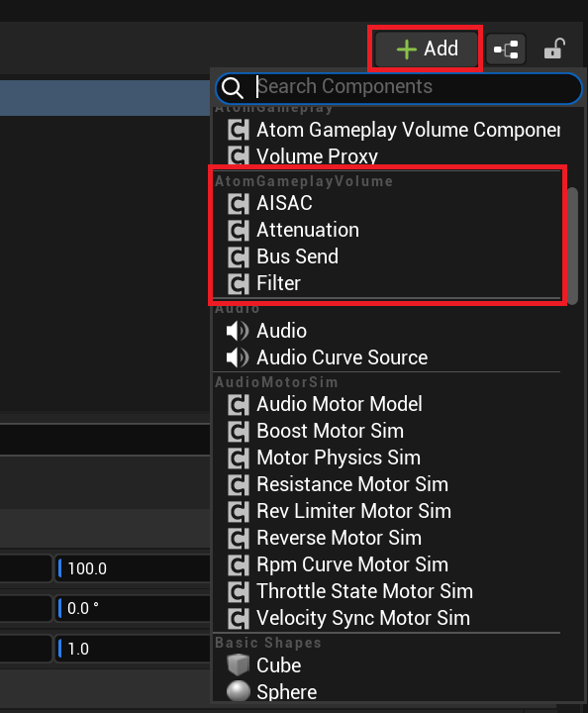Click the component list scrollbar
The image size is (588, 713).
tap(572, 246)
